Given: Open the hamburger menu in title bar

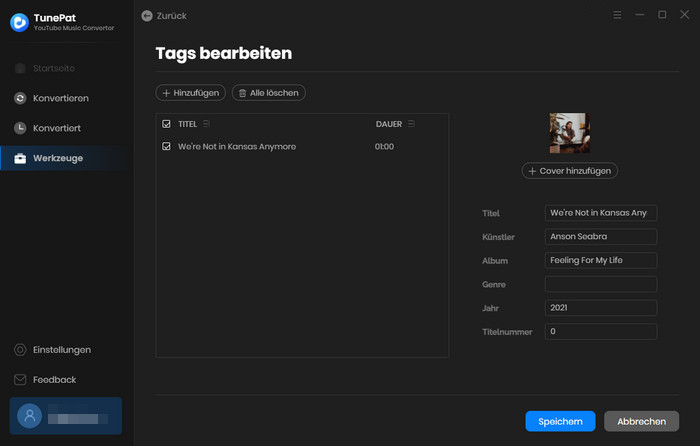Looking at the screenshot, I should pyautogui.click(x=617, y=15).
